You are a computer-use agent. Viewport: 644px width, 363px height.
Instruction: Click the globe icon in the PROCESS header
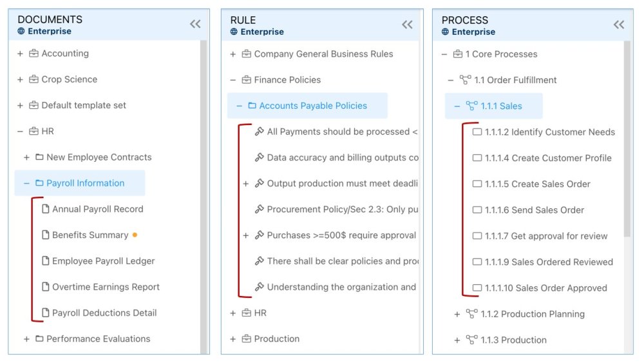pyautogui.click(x=446, y=32)
